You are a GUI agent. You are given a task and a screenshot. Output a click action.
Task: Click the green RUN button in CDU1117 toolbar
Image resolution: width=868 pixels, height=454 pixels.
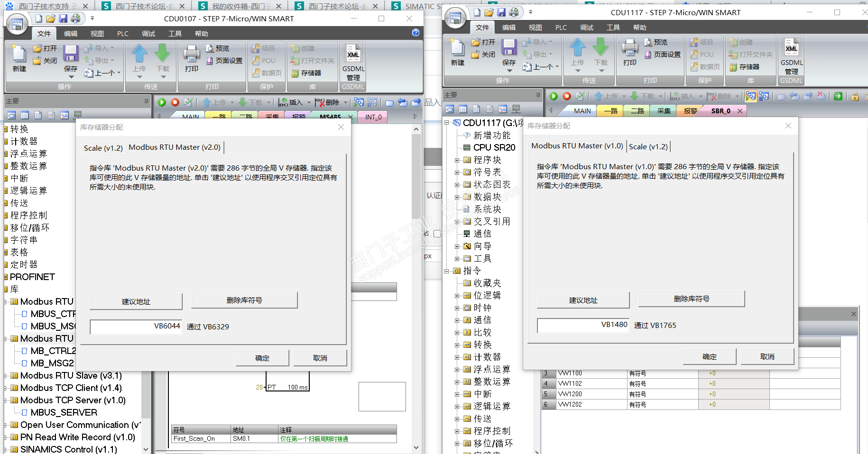(x=554, y=96)
